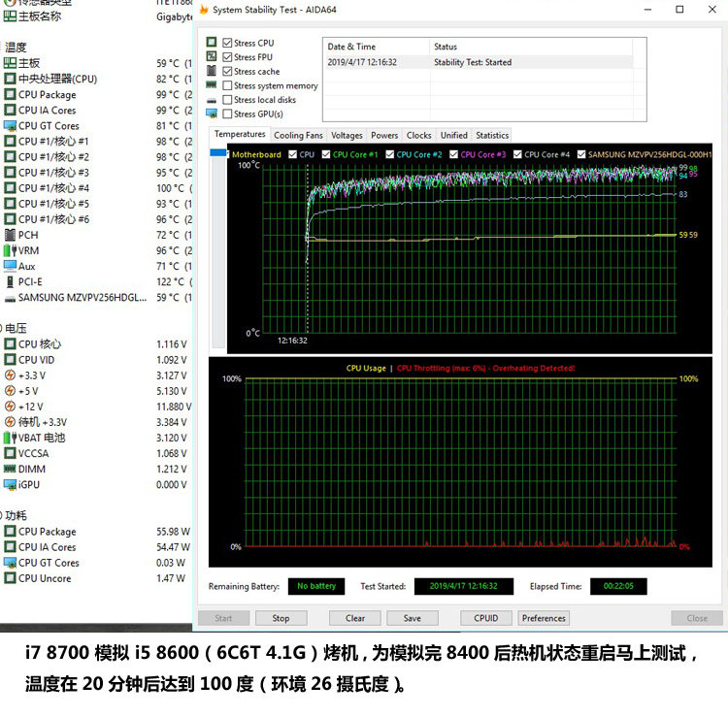Toggle the CPU graph legend checkbox

coord(292,154)
